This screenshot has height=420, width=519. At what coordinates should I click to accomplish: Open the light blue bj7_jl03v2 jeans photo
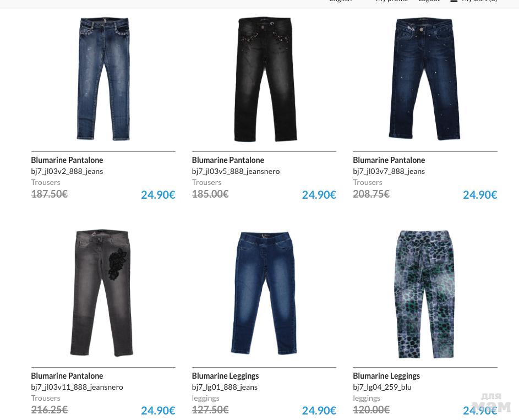point(103,79)
